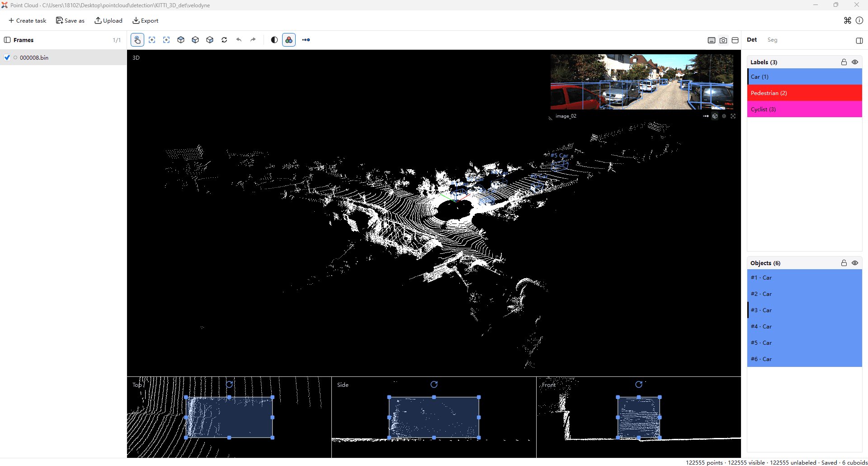Select object #1 Car

[805, 277]
